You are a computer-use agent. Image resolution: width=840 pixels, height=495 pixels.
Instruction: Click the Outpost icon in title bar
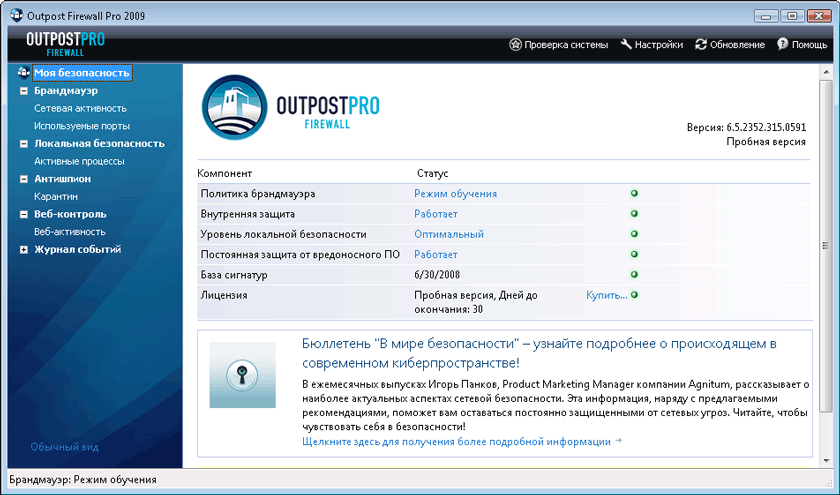(x=17, y=15)
